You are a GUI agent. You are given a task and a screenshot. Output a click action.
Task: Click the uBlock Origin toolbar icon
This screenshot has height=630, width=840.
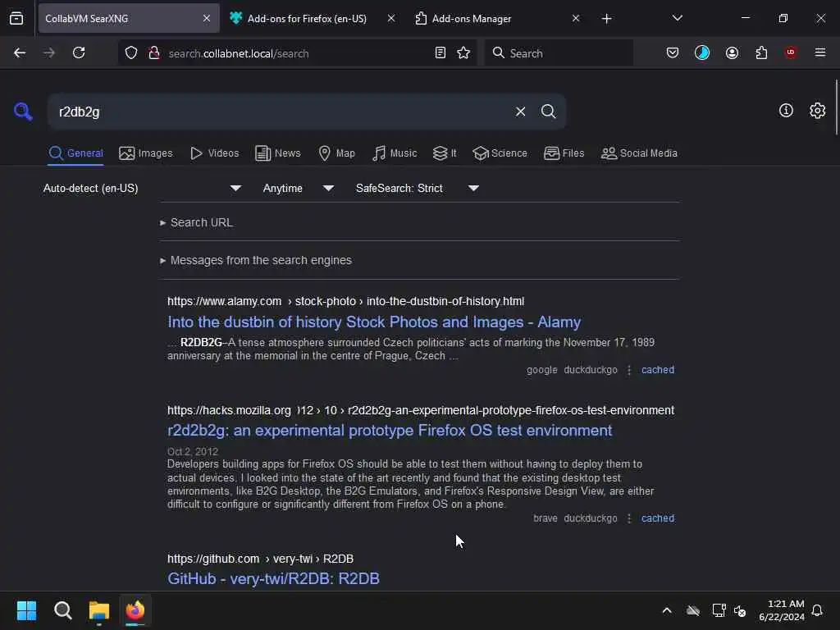click(x=791, y=52)
